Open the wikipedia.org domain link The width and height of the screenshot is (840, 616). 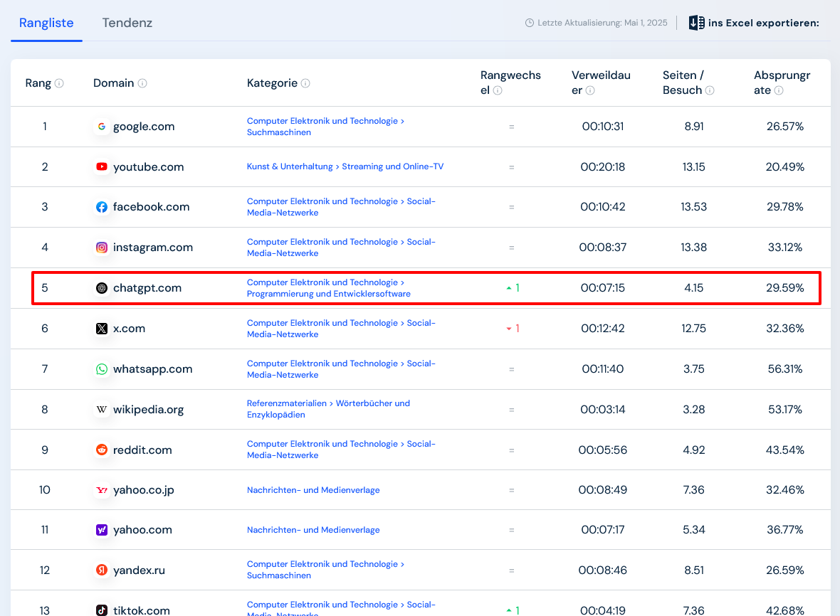[148, 410]
